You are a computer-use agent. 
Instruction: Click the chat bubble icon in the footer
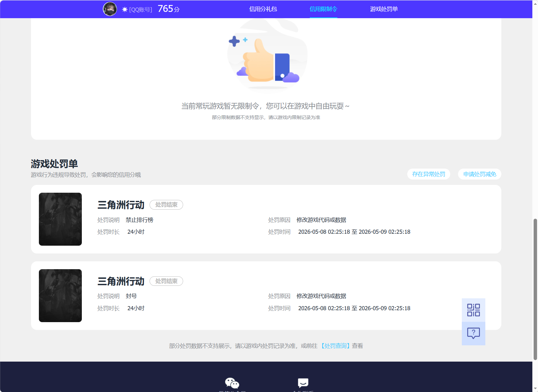[x=303, y=383]
